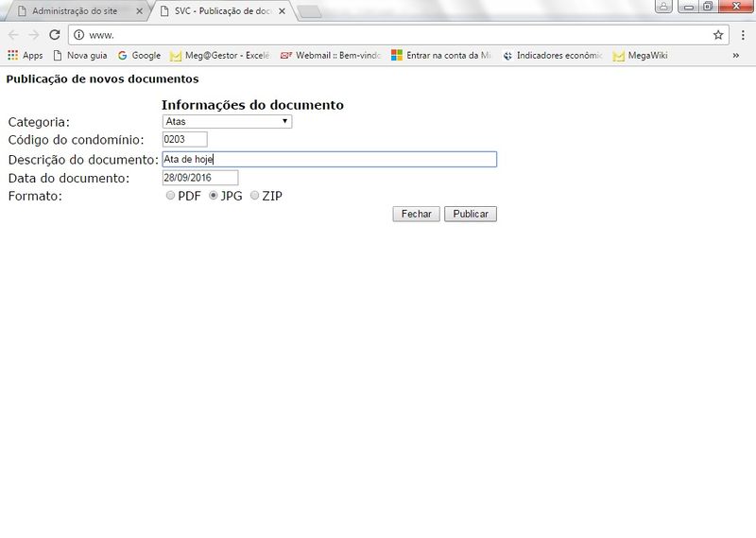Click the Código do condomínio field
The width and height of the screenshot is (756, 538).
(184, 140)
